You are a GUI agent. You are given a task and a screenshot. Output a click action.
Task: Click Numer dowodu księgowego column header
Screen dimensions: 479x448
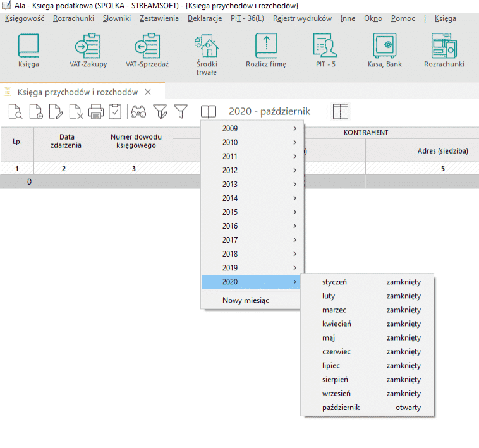(x=134, y=144)
